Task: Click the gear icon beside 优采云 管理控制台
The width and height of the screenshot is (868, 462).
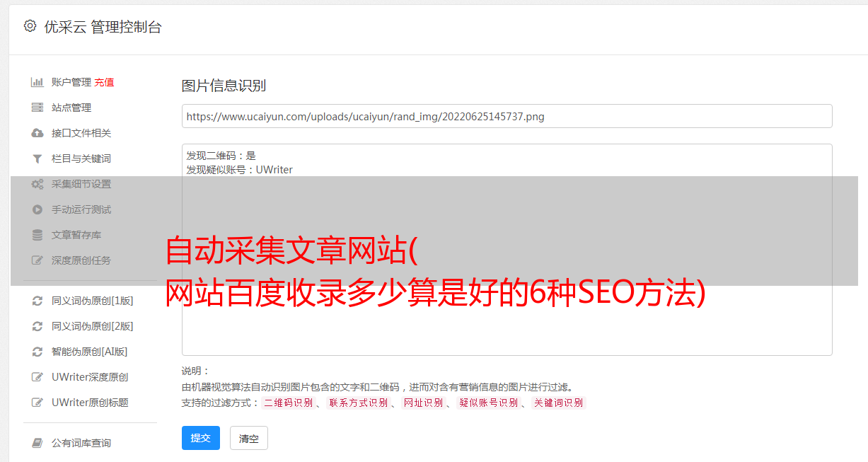Action: 30,26
